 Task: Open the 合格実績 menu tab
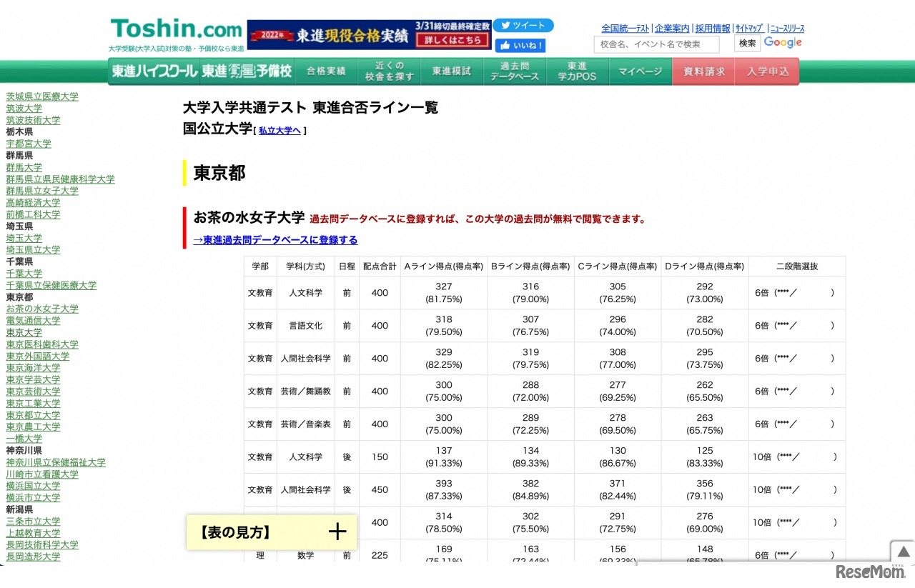[326, 71]
